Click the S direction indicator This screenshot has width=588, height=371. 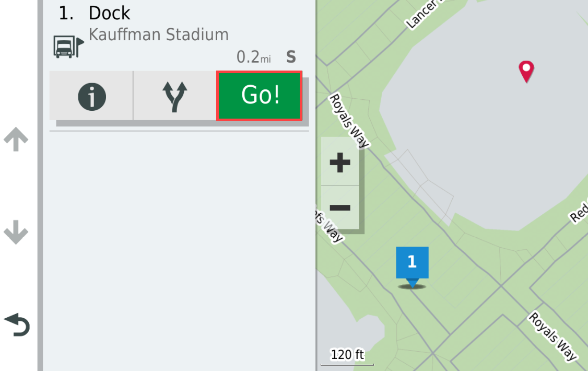pyautogui.click(x=291, y=57)
